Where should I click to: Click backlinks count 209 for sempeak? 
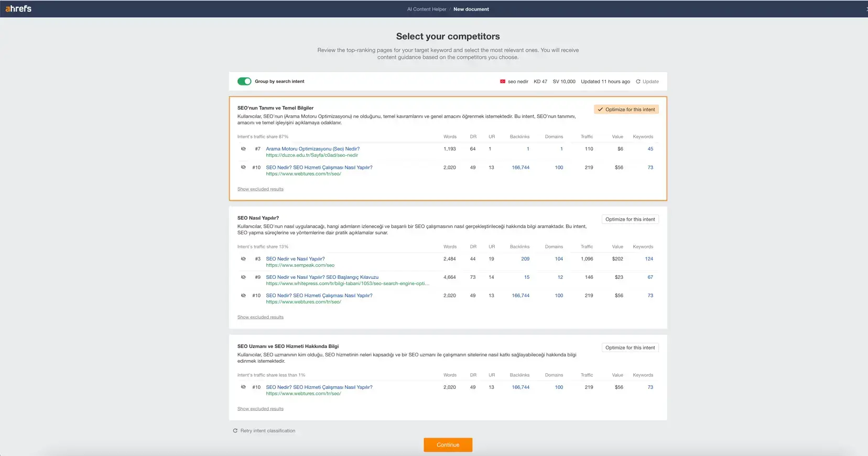pyautogui.click(x=525, y=259)
